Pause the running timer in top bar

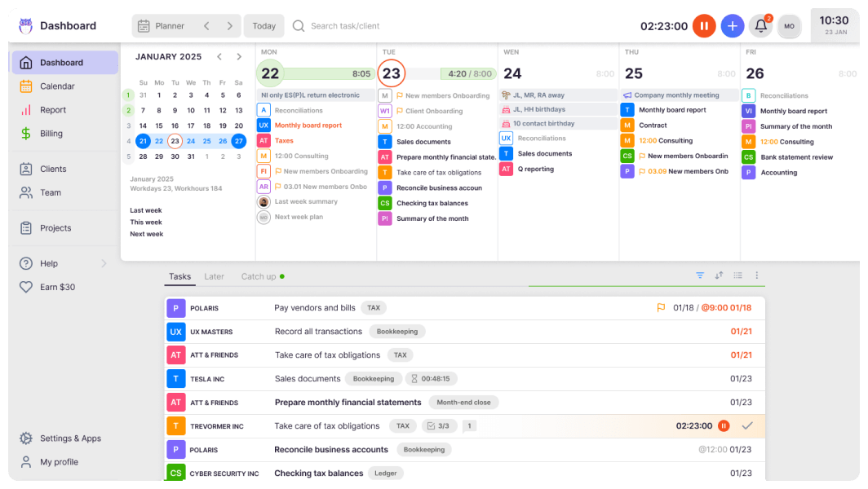point(704,26)
